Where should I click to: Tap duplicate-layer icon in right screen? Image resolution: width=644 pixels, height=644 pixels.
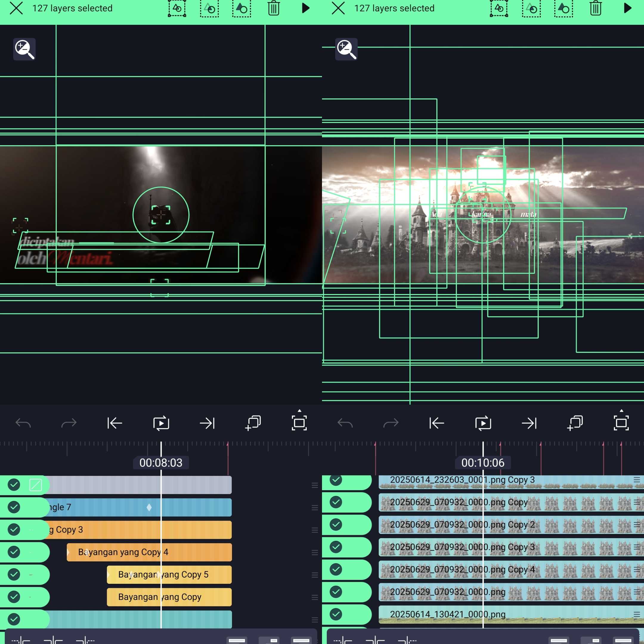[575, 423]
